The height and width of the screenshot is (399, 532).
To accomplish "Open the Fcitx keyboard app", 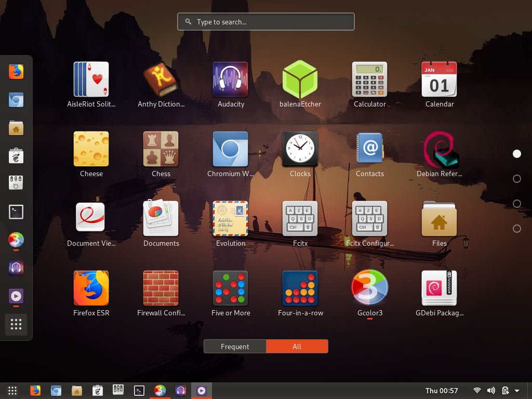I will click(x=300, y=224).
